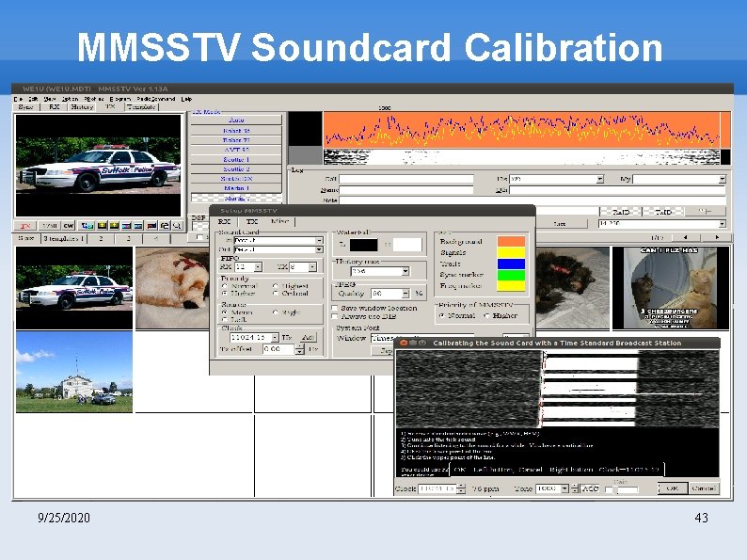
Task: Select Martin 1 TX mode
Action: (x=236, y=188)
